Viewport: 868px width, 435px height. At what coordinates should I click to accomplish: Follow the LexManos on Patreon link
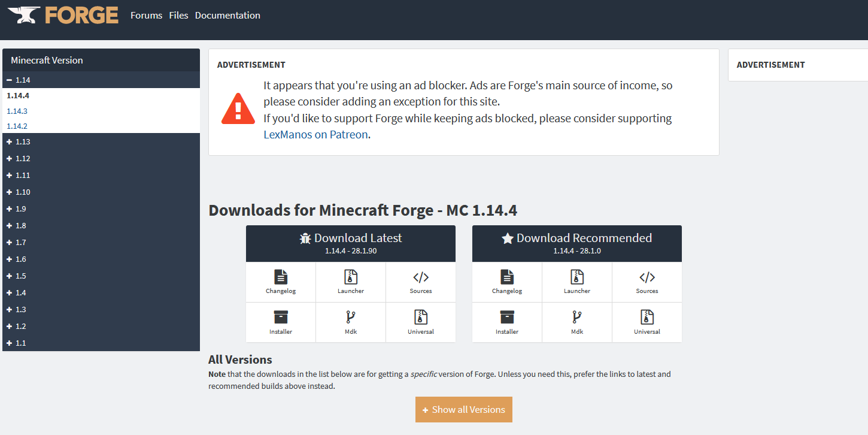(x=315, y=135)
